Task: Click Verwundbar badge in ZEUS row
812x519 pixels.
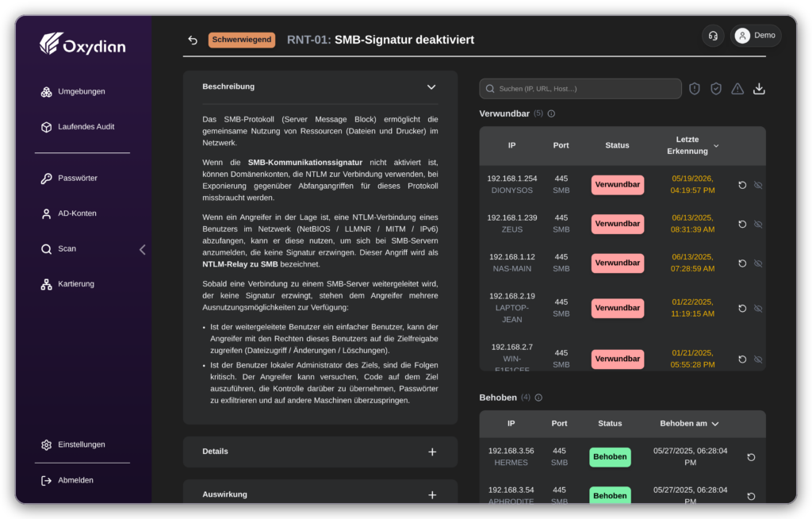Action: (617, 224)
